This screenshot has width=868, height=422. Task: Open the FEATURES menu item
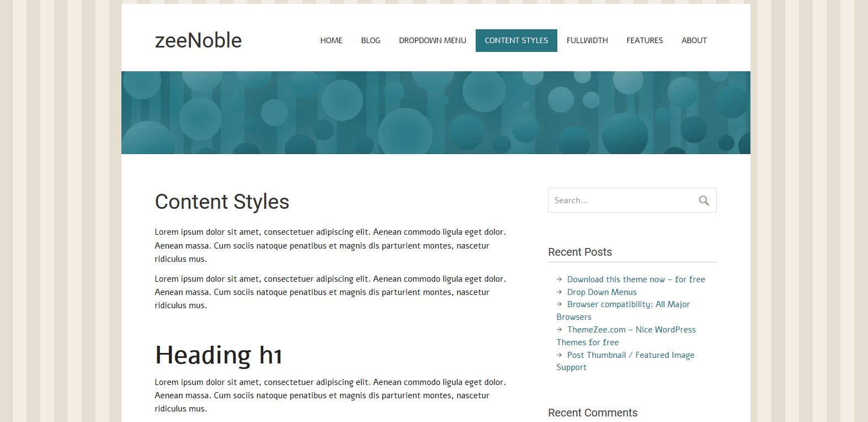[x=645, y=40]
